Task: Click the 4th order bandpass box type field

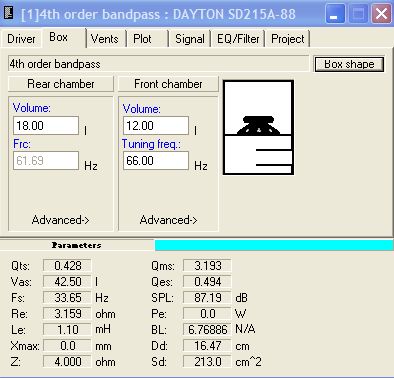Action: (x=158, y=64)
